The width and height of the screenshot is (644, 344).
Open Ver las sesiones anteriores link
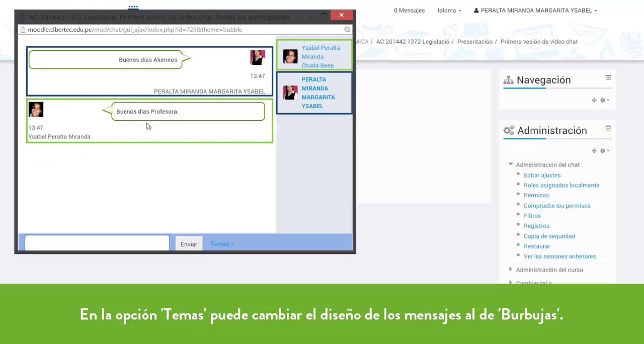tap(559, 256)
